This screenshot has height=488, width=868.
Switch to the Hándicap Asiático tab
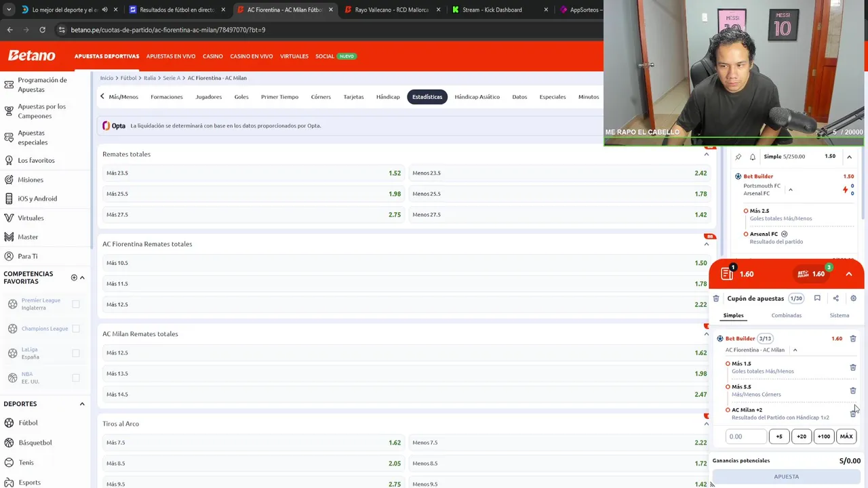pyautogui.click(x=477, y=97)
